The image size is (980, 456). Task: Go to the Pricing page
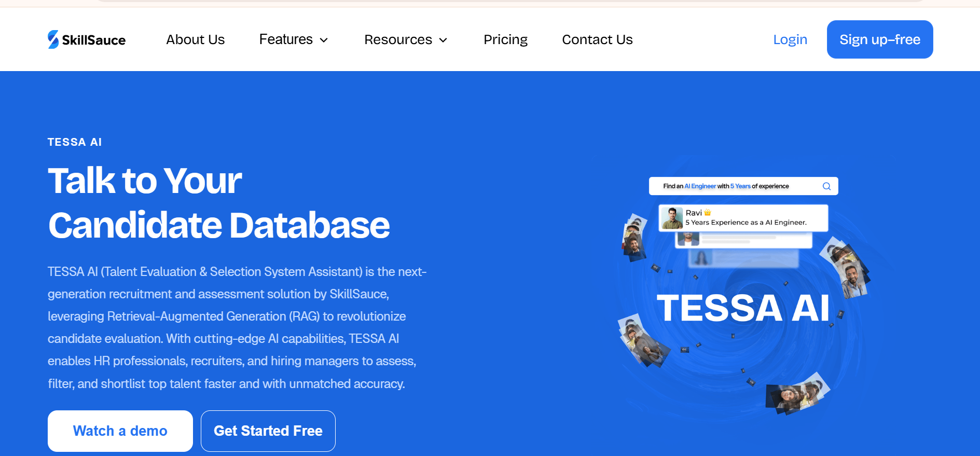505,39
